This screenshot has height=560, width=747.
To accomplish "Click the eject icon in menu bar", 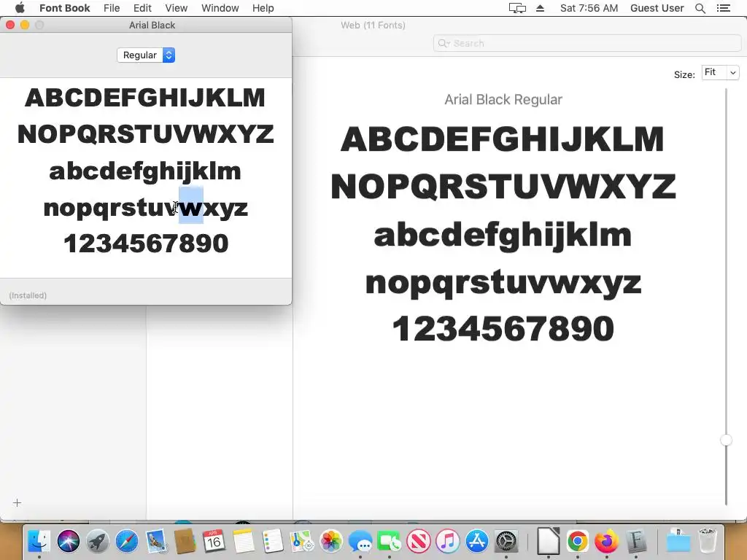I will [541, 8].
